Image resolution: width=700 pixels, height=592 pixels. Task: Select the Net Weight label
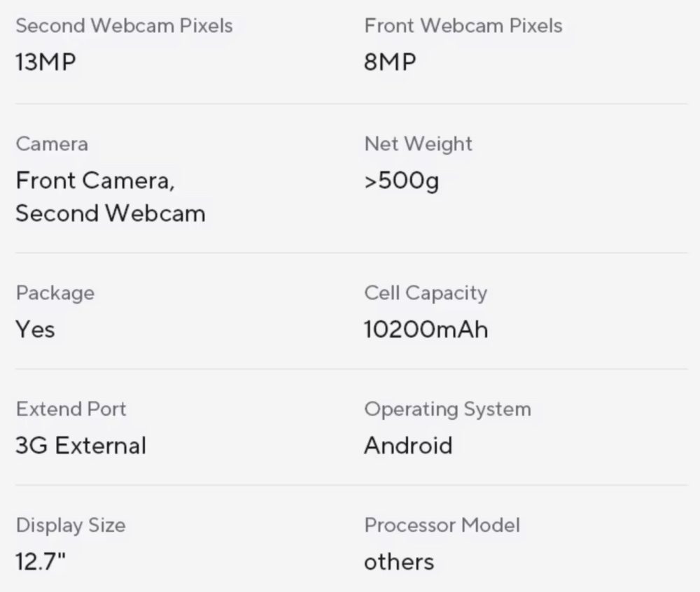pyautogui.click(x=418, y=144)
